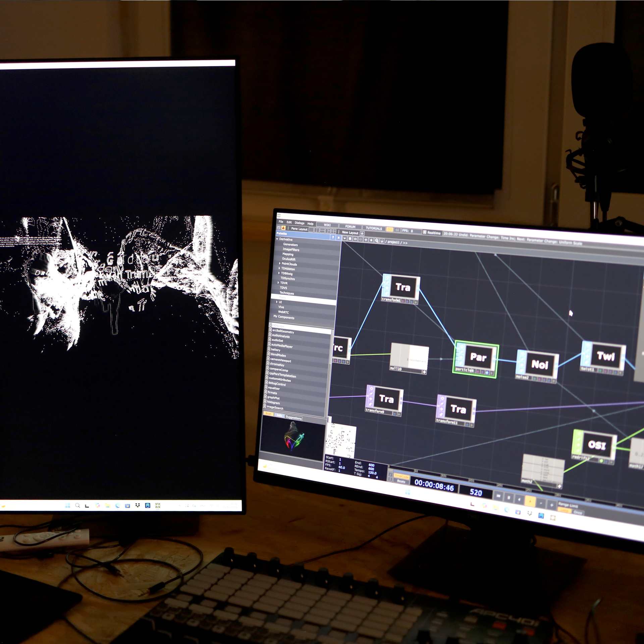Viewport: 644px width, 644px height.
Task: Toggle the TimeCode mode button
Action: 401,476
